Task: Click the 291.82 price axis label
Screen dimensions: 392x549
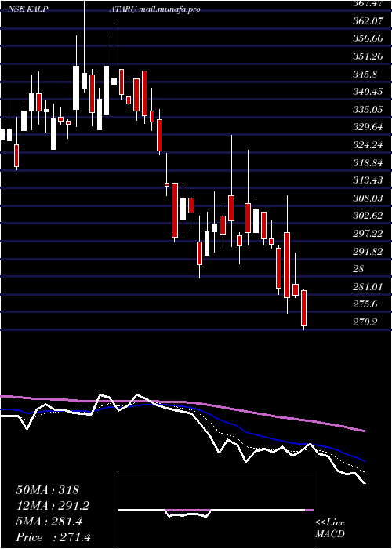Action: coord(368,251)
